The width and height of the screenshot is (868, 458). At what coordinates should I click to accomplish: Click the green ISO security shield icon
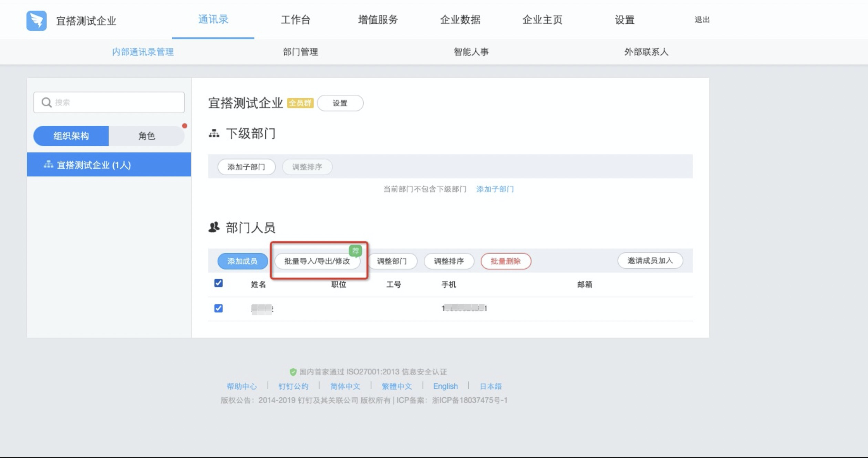point(293,372)
